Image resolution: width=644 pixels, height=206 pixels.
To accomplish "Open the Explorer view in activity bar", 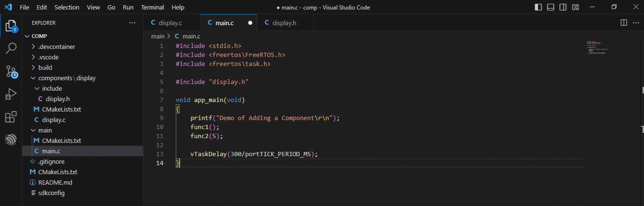I will point(11,26).
